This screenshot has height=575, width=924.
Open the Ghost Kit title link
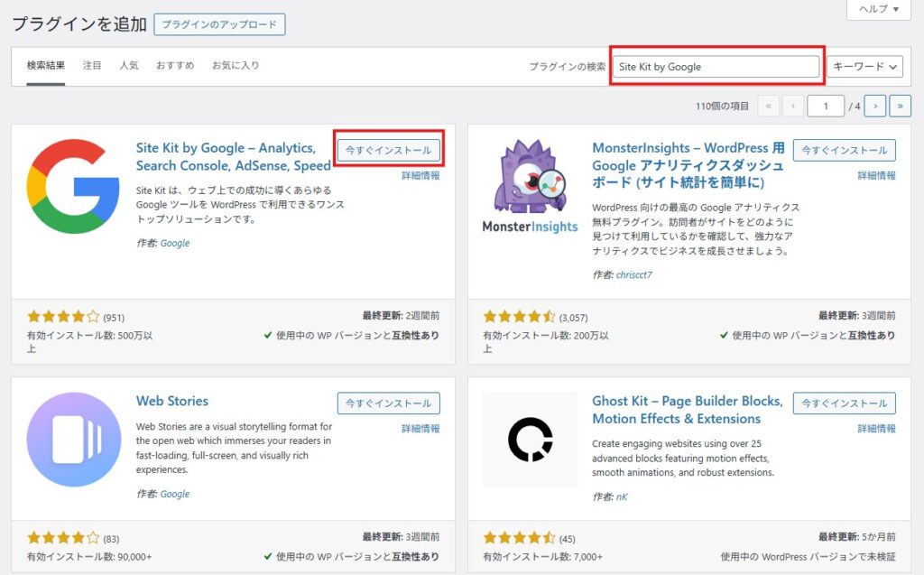click(x=688, y=410)
